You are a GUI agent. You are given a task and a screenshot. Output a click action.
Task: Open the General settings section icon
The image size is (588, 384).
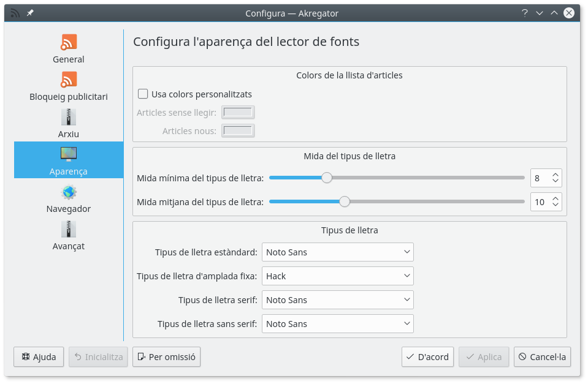pyautogui.click(x=69, y=42)
